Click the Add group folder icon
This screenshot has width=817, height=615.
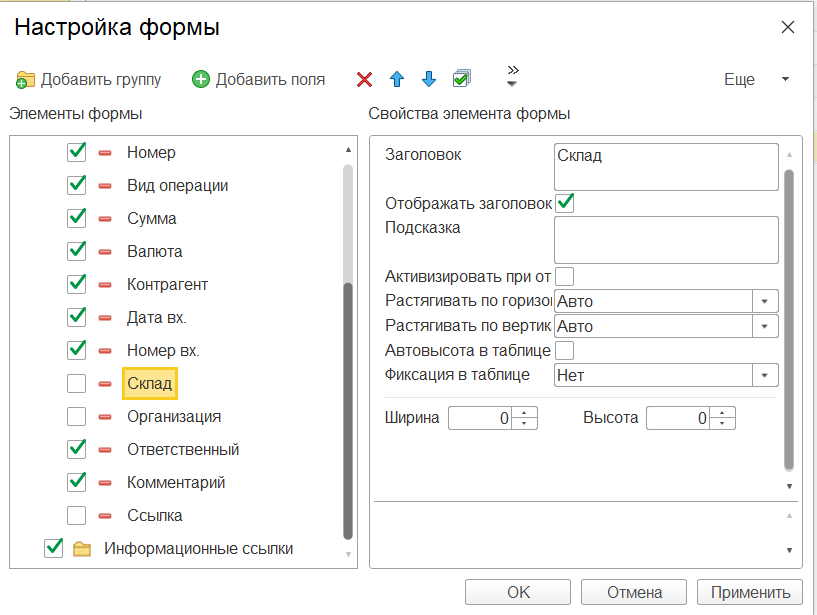[26, 80]
